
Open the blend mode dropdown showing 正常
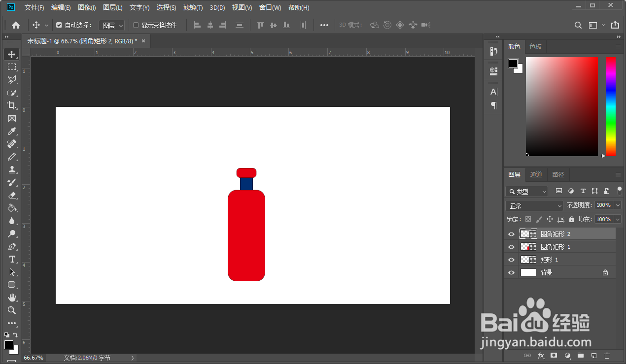pos(534,205)
